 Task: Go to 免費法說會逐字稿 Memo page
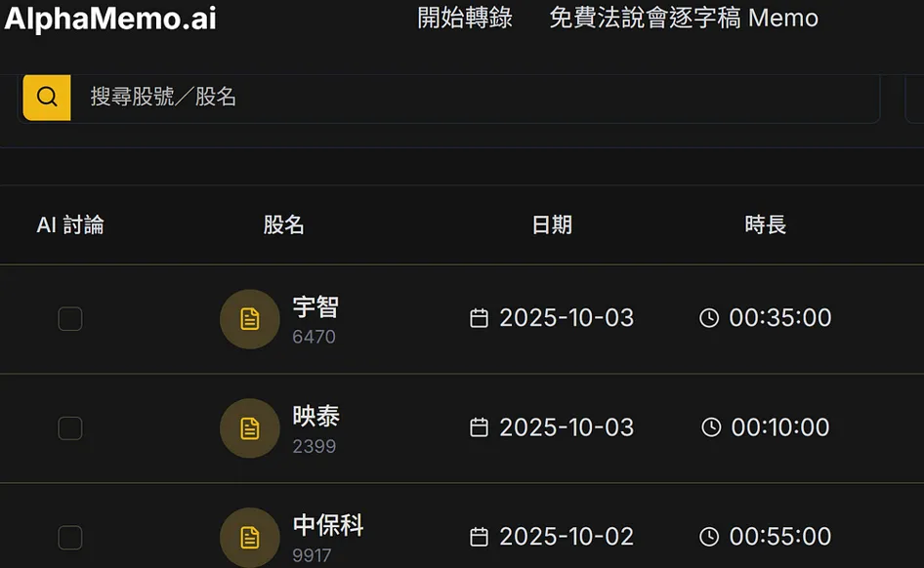(x=684, y=18)
